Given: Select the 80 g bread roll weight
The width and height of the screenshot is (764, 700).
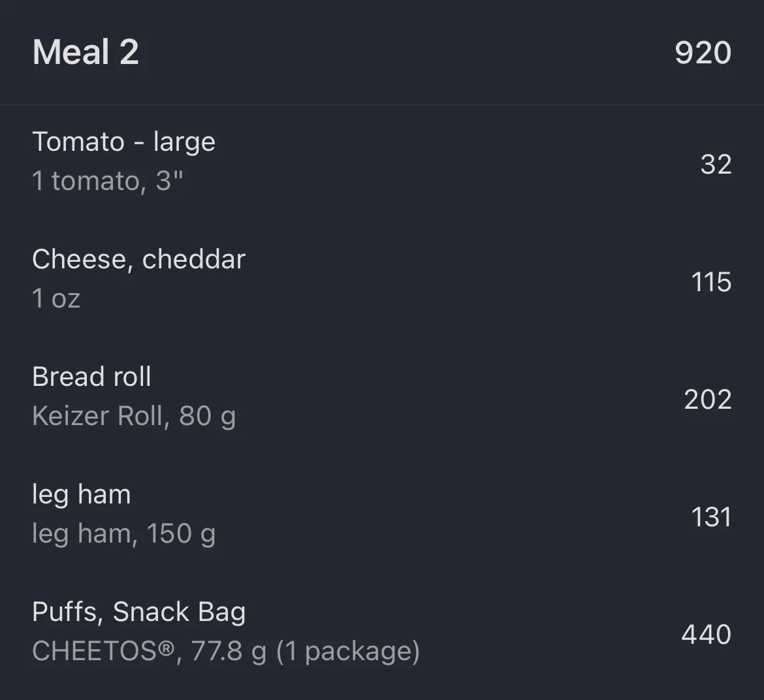Looking at the screenshot, I should [x=208, y=416].
